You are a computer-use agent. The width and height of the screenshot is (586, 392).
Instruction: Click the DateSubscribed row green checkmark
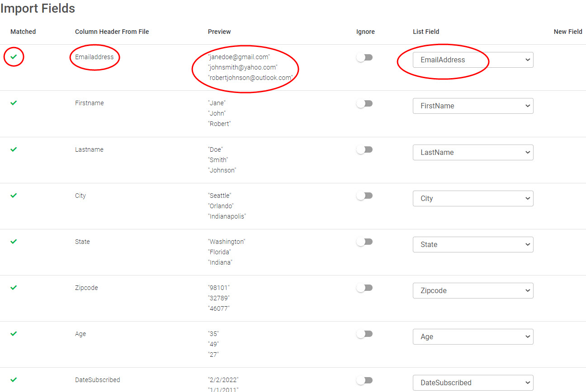tap(14, 379)
